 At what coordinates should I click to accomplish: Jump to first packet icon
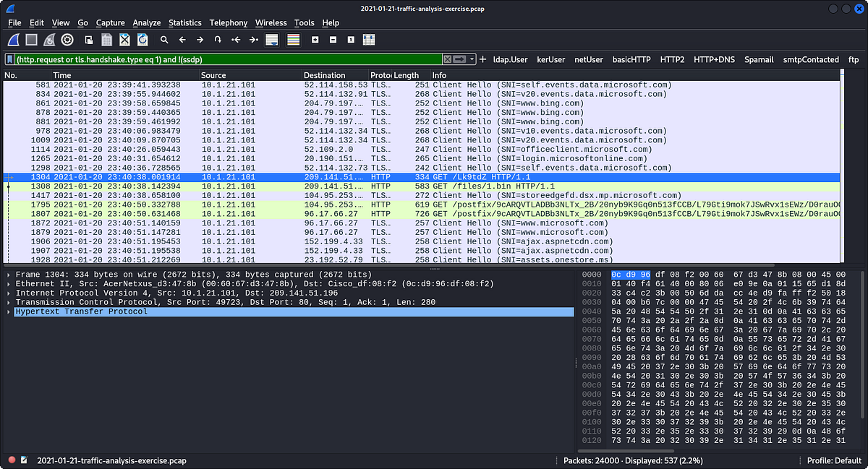coord(236,40)
